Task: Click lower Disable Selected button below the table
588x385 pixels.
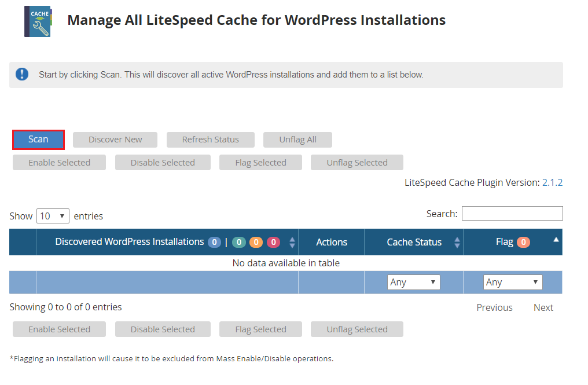Action: 163,329
